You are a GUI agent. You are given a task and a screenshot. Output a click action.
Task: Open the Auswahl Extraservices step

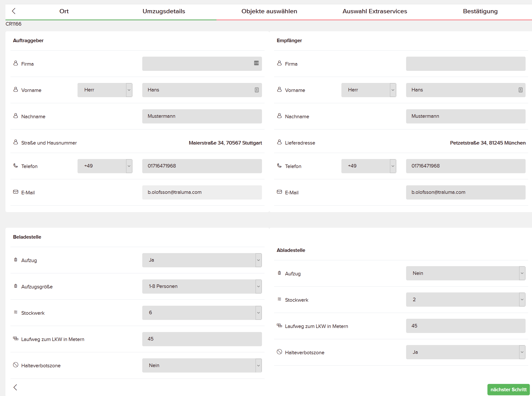(375, 11)
